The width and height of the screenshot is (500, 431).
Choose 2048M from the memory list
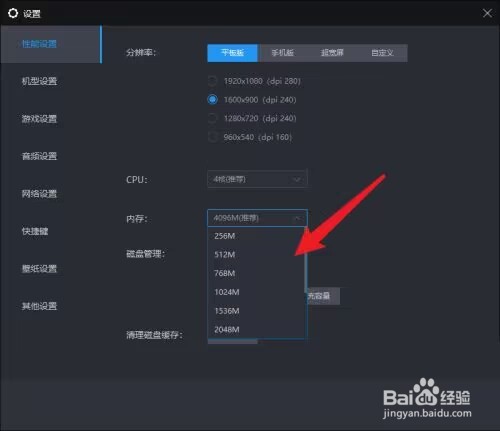(x=256, y=329)
